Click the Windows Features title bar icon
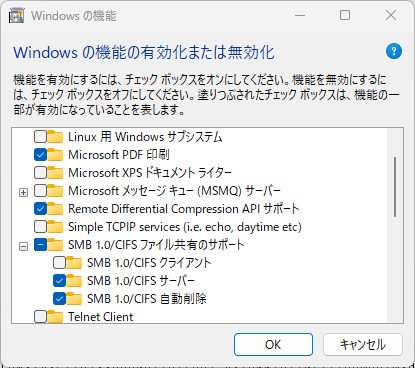This screenshot has width=415, height=368. tap(16, 16)
